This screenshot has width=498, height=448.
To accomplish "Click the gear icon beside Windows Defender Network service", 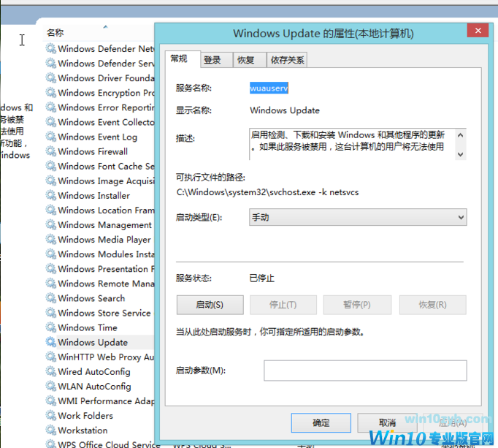I will pos(50,48).
